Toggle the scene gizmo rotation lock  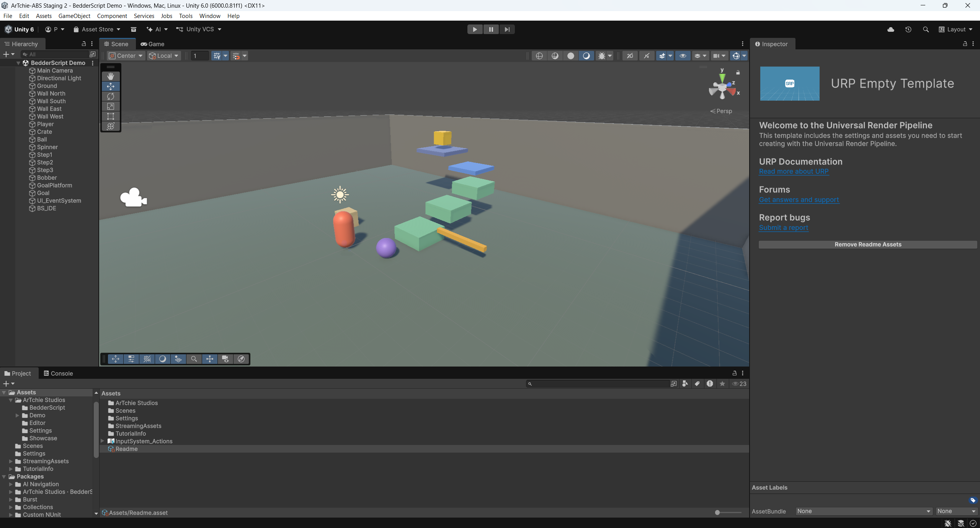(738, 72)
